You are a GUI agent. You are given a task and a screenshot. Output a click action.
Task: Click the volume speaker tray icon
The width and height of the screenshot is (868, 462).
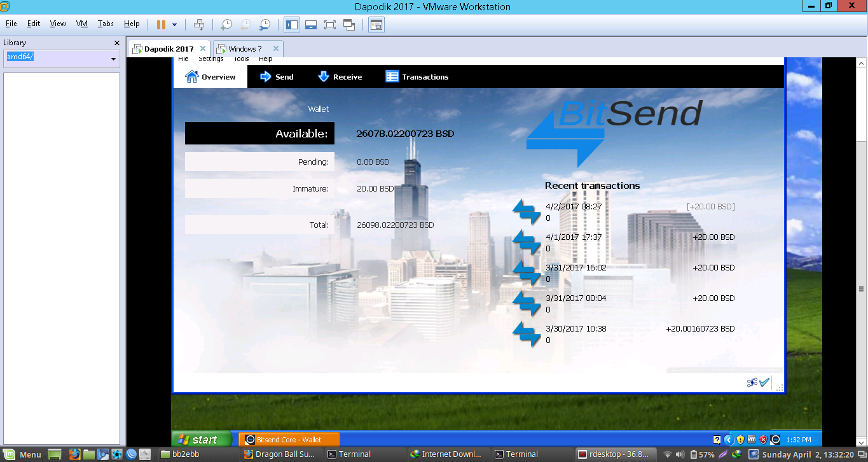[x=680, y=454]
